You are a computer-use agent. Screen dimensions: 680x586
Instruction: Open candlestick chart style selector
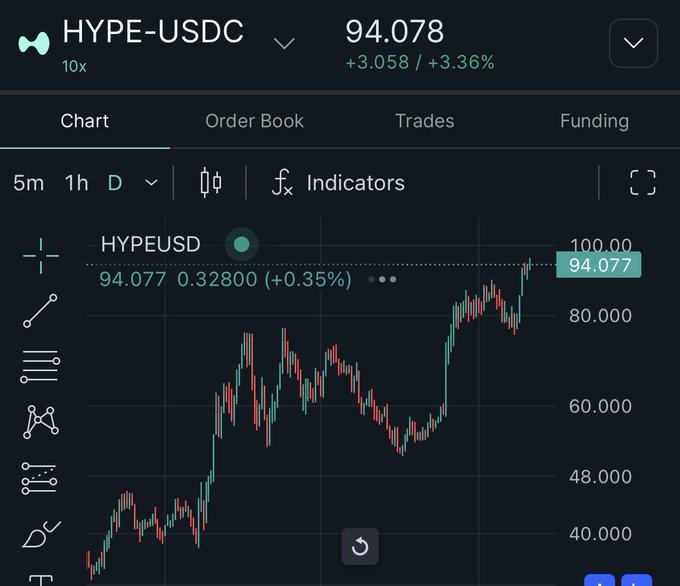pyautogui.click(x=211, y=183)
